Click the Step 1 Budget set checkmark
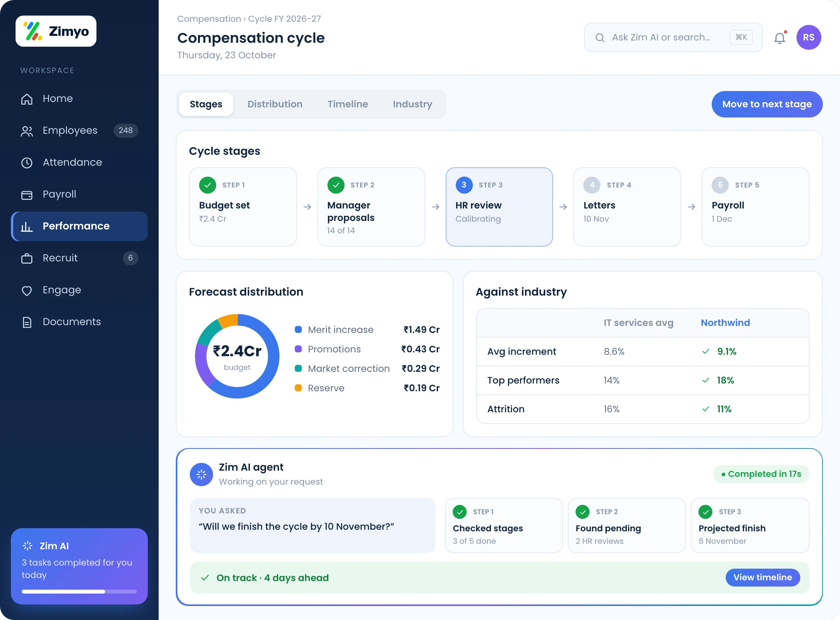 (x=208, y=185)
